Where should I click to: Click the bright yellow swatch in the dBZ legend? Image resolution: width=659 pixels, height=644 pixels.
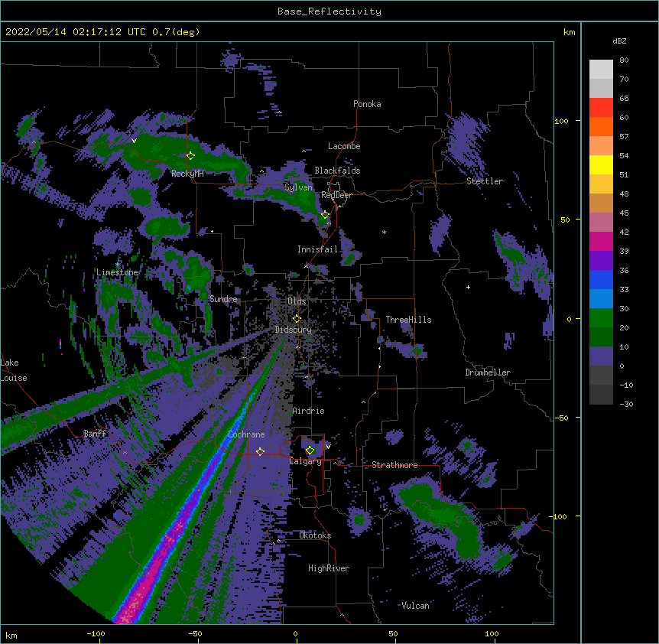601,164
